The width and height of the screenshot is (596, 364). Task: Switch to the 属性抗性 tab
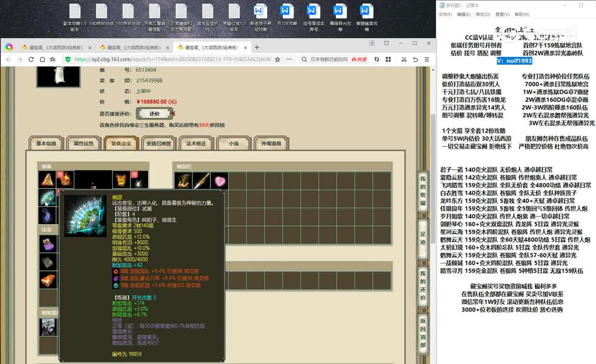point(83,143)
